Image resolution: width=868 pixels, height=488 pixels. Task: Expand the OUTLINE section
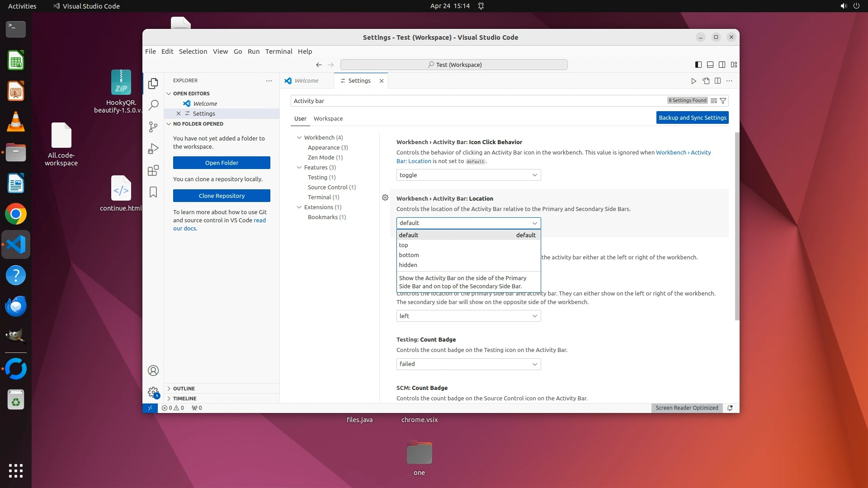point(184,389)
